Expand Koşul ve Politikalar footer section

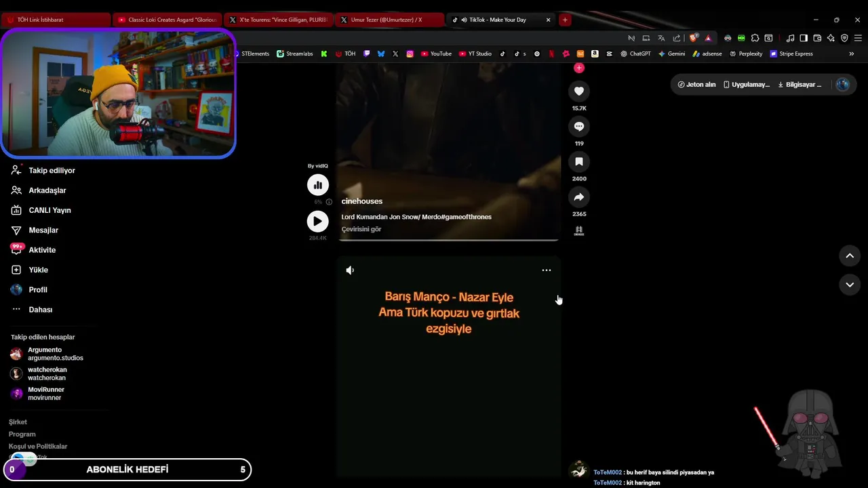coord(38,447)
